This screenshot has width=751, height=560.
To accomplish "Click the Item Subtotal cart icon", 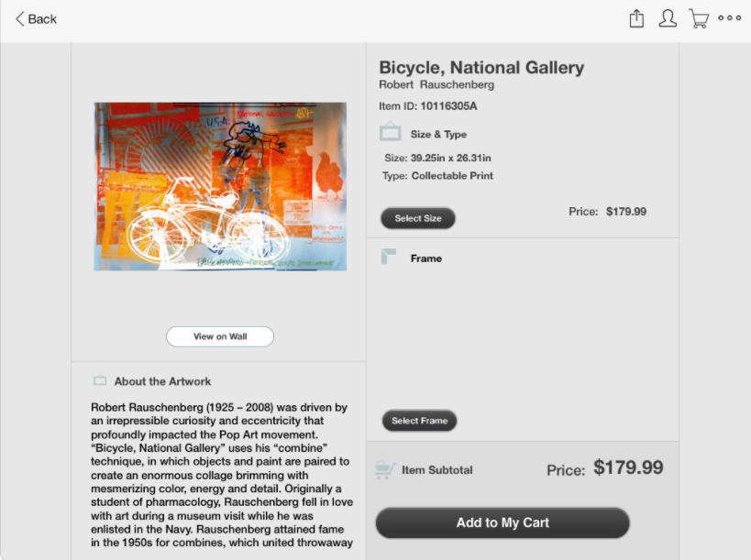I will [x=385, y=470].
